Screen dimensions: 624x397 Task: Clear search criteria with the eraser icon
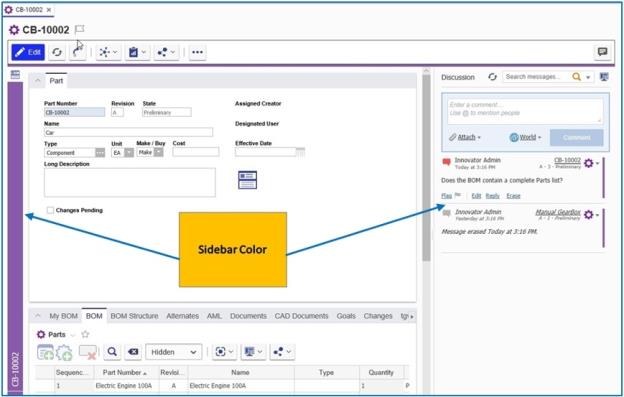pos(133,352)
